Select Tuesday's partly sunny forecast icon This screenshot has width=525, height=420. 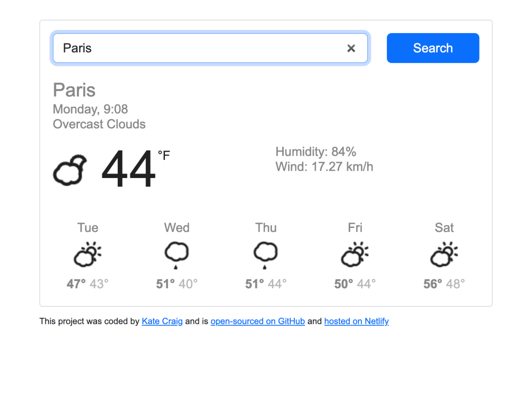tap(87, 253)
